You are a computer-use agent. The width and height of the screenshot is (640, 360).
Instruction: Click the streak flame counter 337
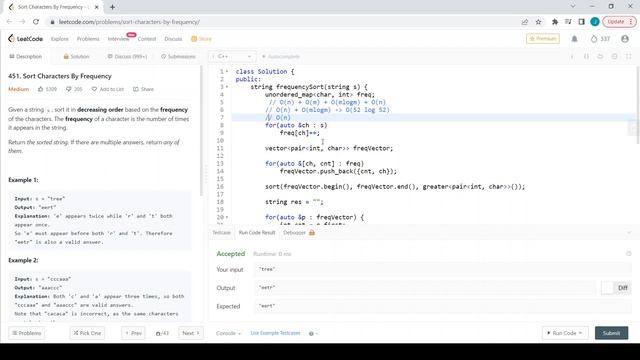coord(600,39)
